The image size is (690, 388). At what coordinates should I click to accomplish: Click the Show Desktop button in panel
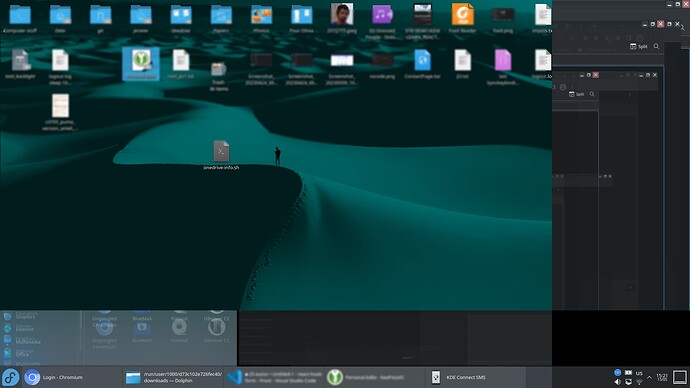[680, 377]
